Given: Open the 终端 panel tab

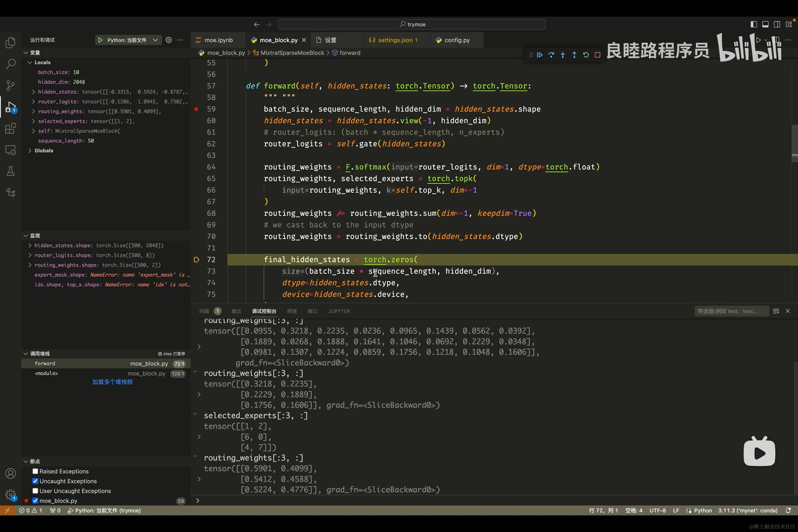Looking at the screenshot, I should (x=292, y=311).
